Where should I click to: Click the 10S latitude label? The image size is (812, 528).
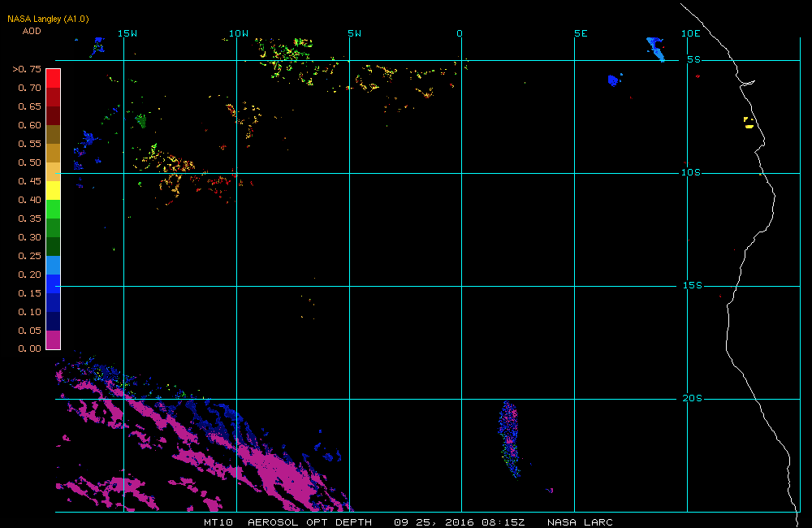[691, 172]
